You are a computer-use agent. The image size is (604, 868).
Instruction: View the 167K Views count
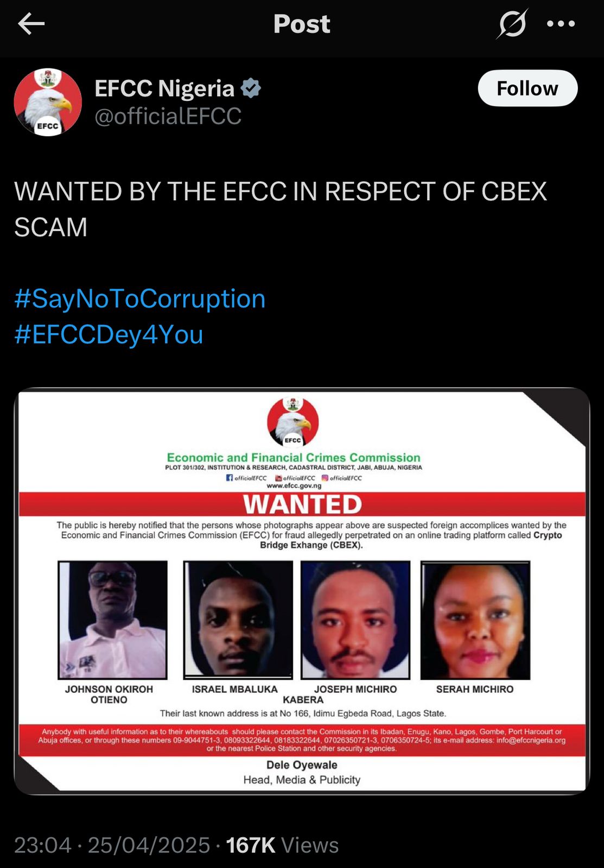282,845
